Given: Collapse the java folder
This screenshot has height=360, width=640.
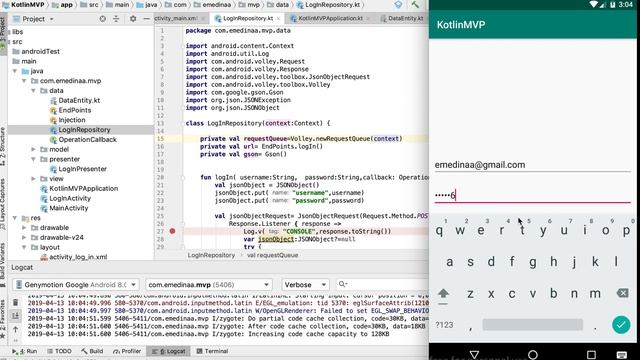Looking at the screenshot, I should [15, 71].
